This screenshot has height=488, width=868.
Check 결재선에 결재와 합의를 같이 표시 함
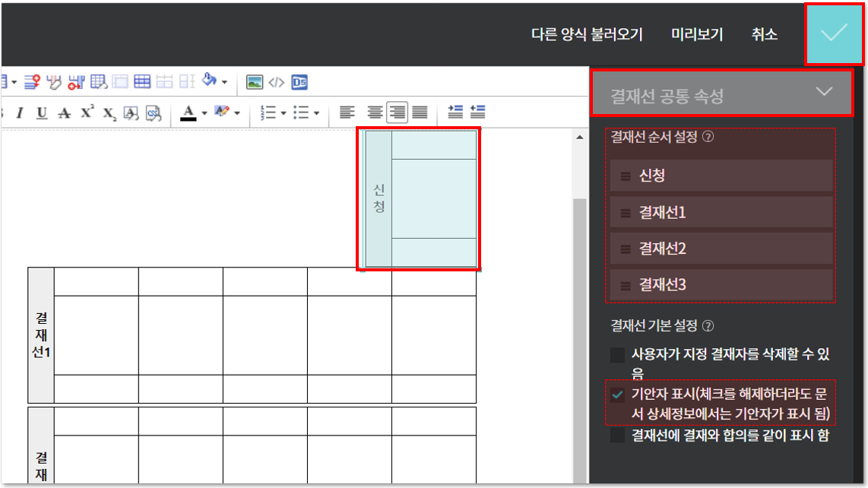(x=617, y=436)
